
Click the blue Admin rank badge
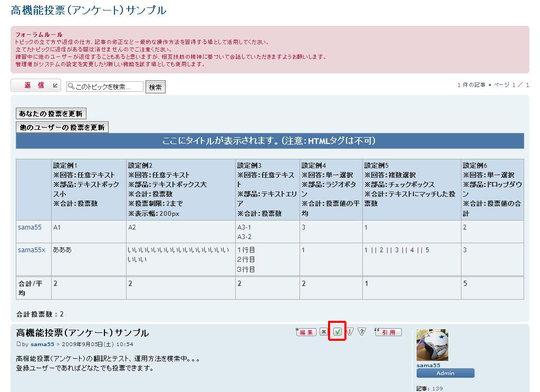pos(445,373)
